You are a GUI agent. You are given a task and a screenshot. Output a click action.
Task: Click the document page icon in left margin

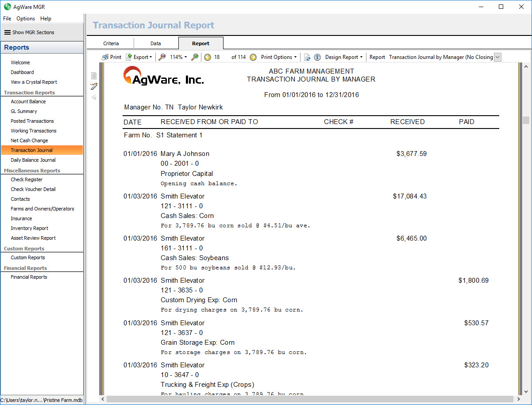[94, 75]
